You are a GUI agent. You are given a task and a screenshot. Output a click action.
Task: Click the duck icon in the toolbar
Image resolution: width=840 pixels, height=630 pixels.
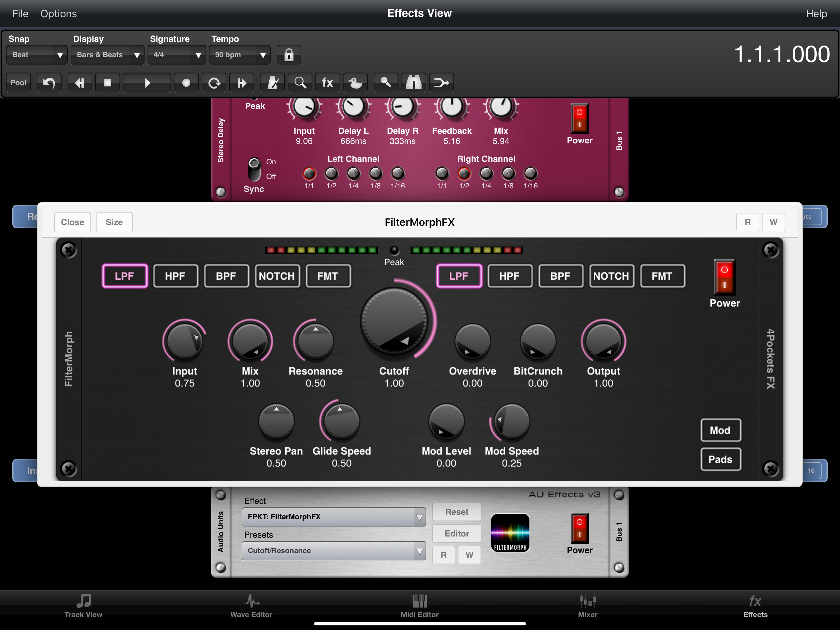coord(355,82)
